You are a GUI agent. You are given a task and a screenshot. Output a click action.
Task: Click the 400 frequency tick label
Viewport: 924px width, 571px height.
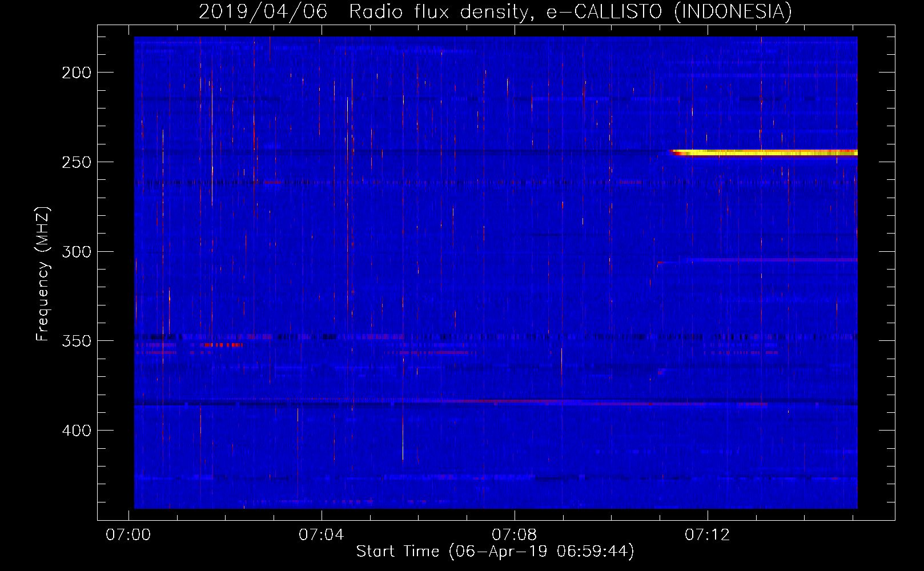coord(77,431)
